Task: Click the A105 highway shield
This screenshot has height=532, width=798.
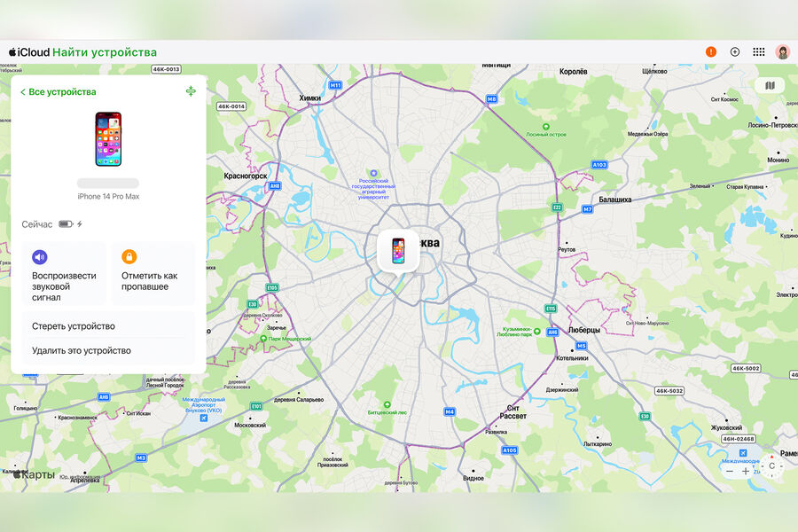Action: [x=510, y=450]
